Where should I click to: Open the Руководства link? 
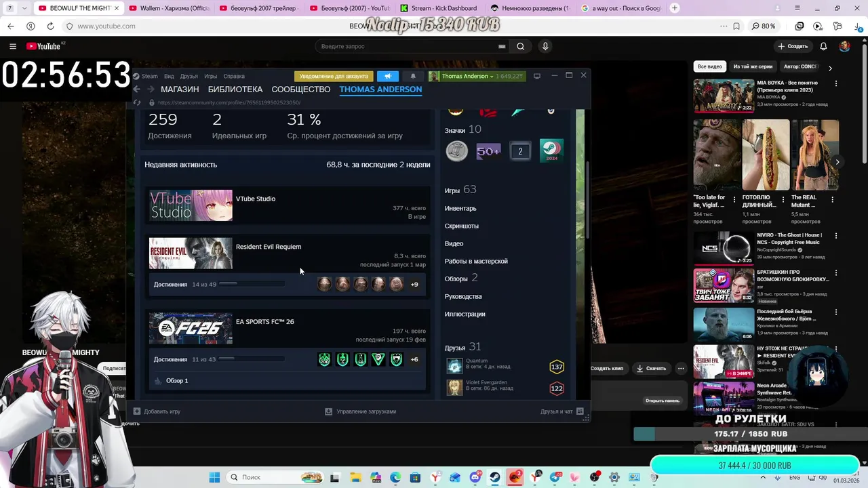point(463,297)
